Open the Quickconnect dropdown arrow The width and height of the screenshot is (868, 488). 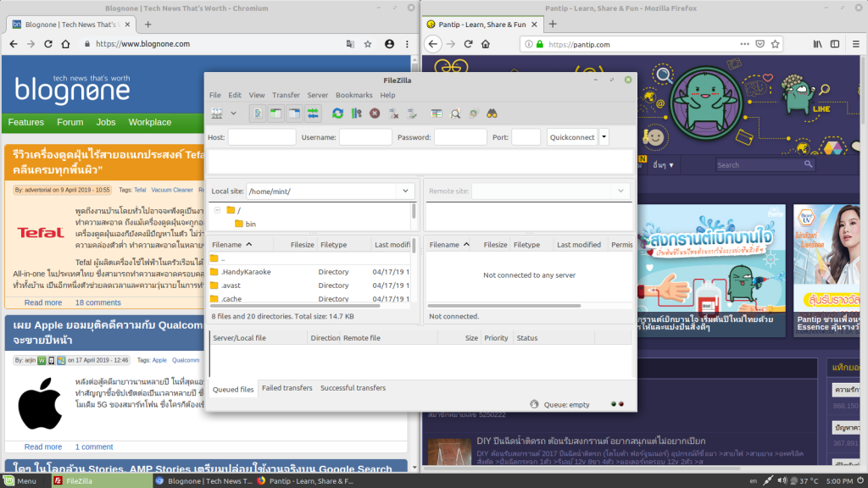pyautogui.click(x=603, y=136)
